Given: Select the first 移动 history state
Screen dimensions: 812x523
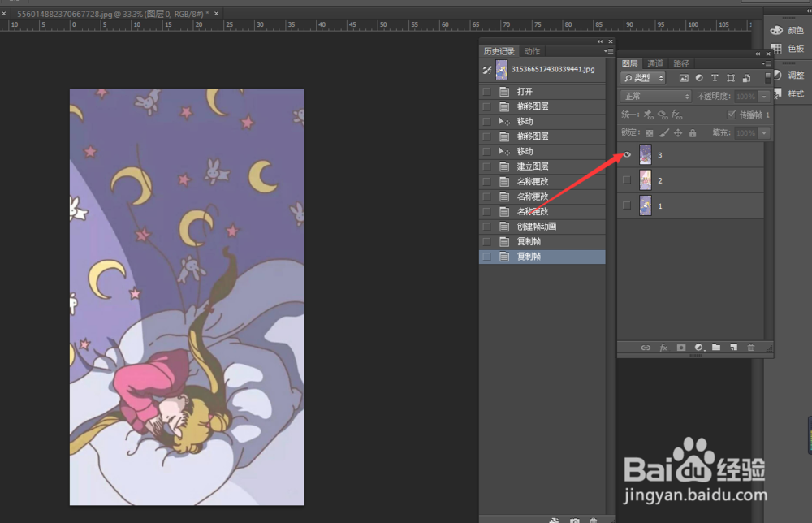Looking at the screenshot, I should tap(542, 122).
